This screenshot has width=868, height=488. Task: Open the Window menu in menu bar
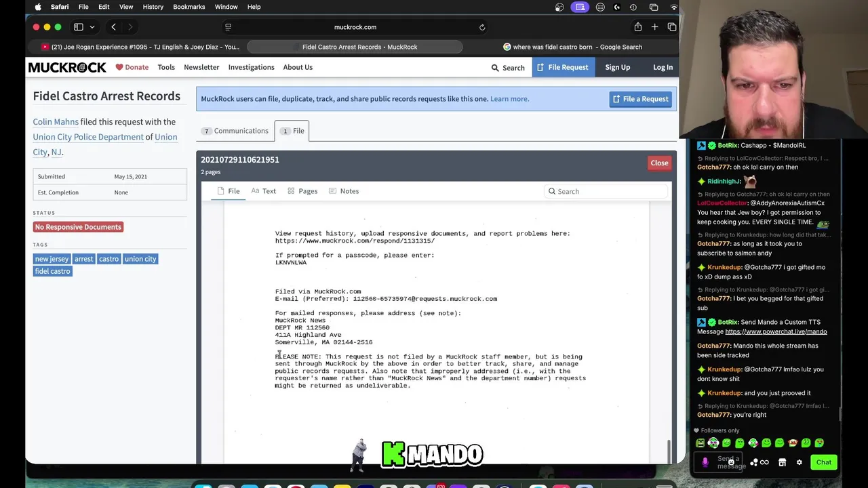(x=226, y=7)
